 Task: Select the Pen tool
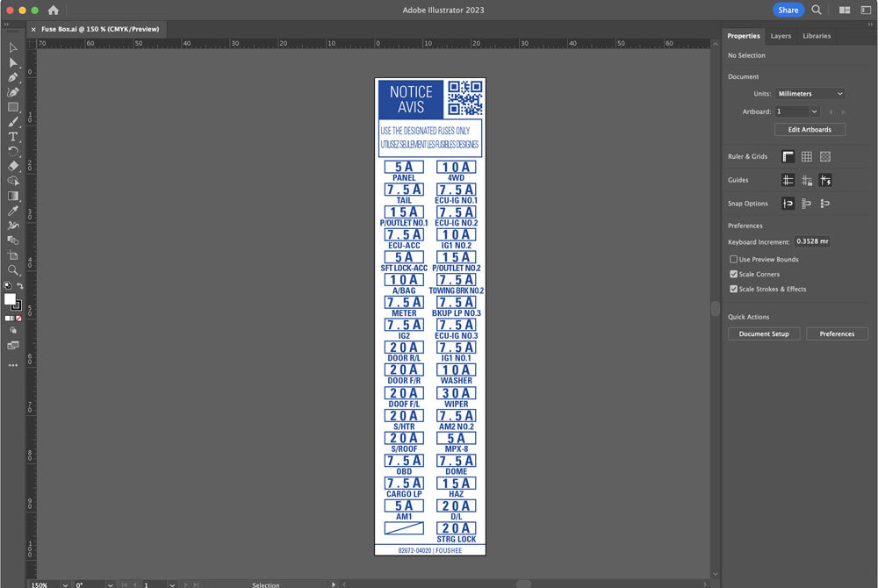tap(13, 78)
